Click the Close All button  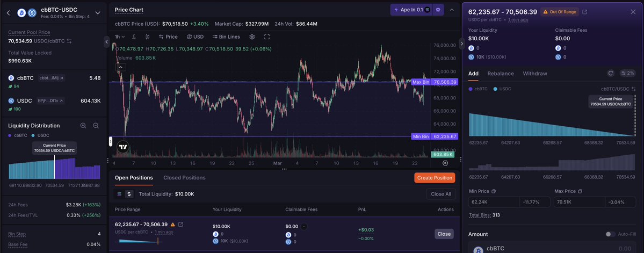440,194
